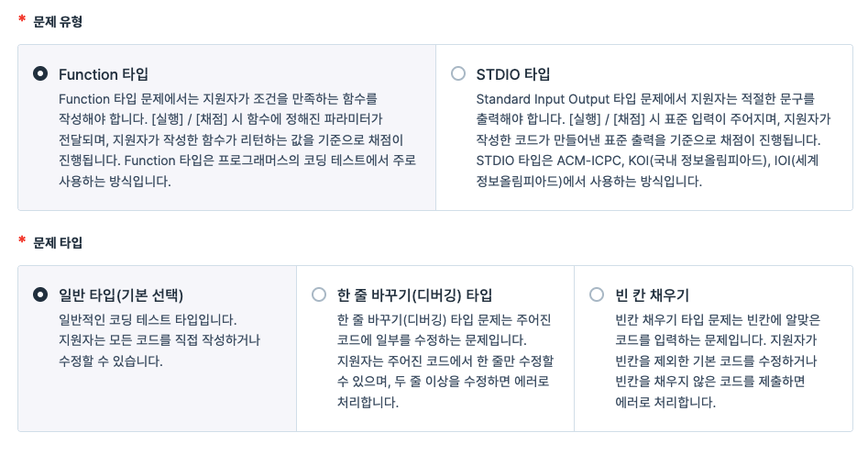Click the 한 줄 바꾸기 description paragraph
Image resolution: width=868 pixels, height=455 pixels.
(445, 361)
